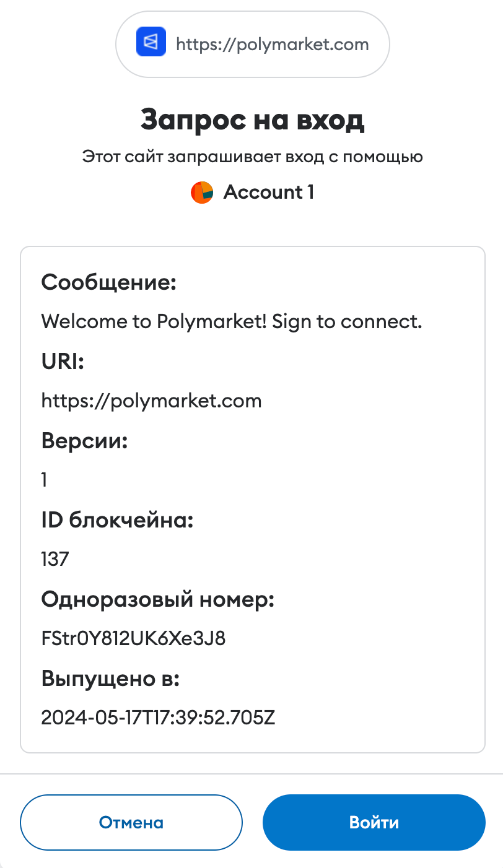The width and height of the screenshot is (503, 868).
Task: Click the Сообщение label
Action: click(x=109, y=283)
